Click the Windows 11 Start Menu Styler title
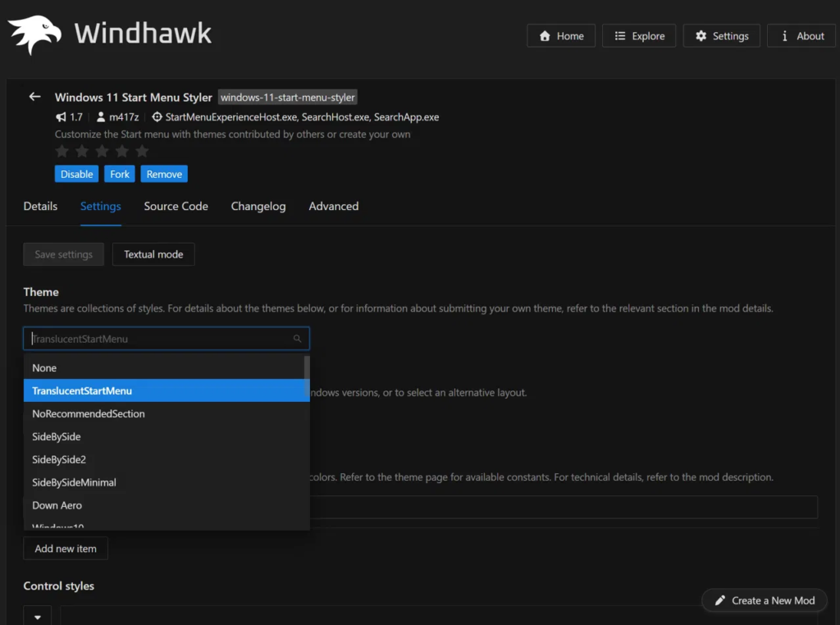Viewport: 840px width, 625px height. click(134, 98)
